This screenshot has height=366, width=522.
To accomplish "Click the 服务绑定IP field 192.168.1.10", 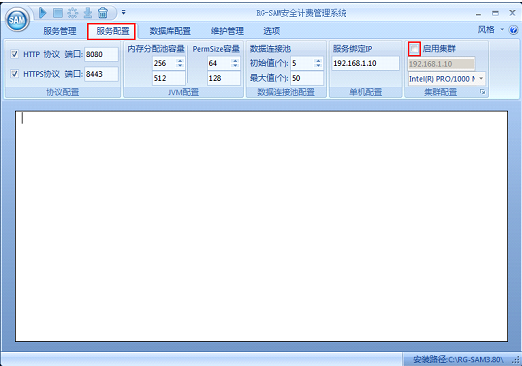I will click(x=365, y=63).
